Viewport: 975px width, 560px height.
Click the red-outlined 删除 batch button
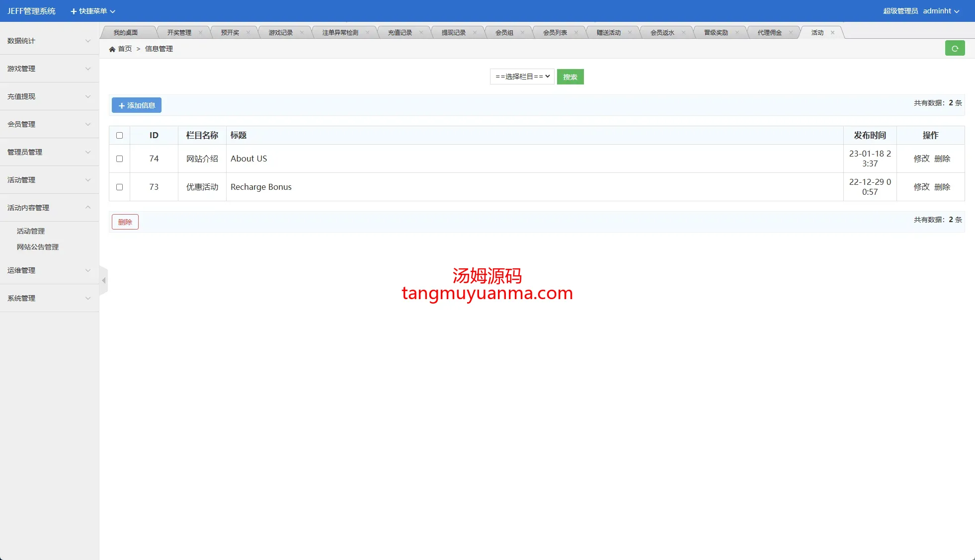125,222
